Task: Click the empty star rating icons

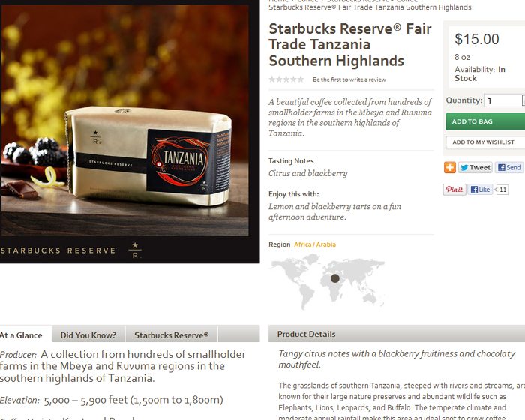Action: pyautogui.click(x=286, y=79)
